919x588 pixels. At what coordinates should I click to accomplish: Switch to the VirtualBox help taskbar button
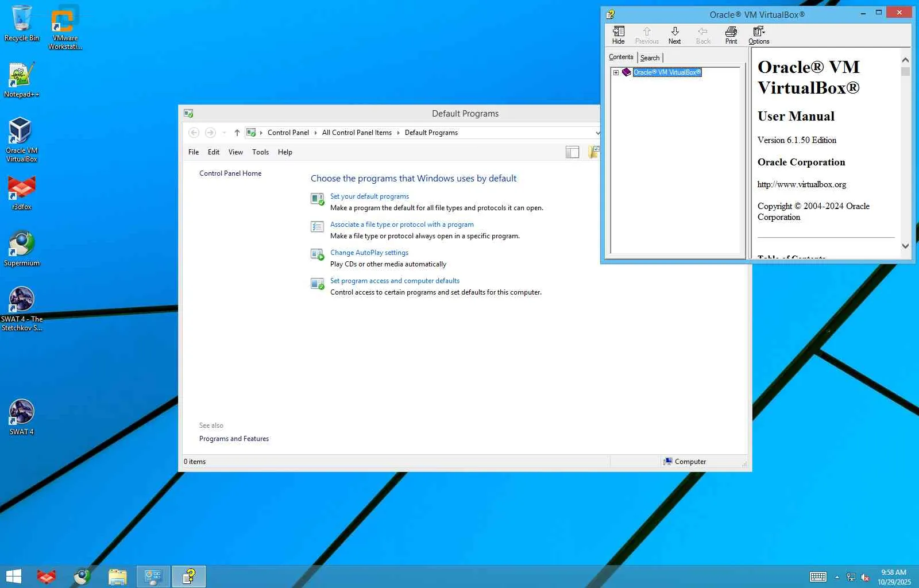pos(189,577)
